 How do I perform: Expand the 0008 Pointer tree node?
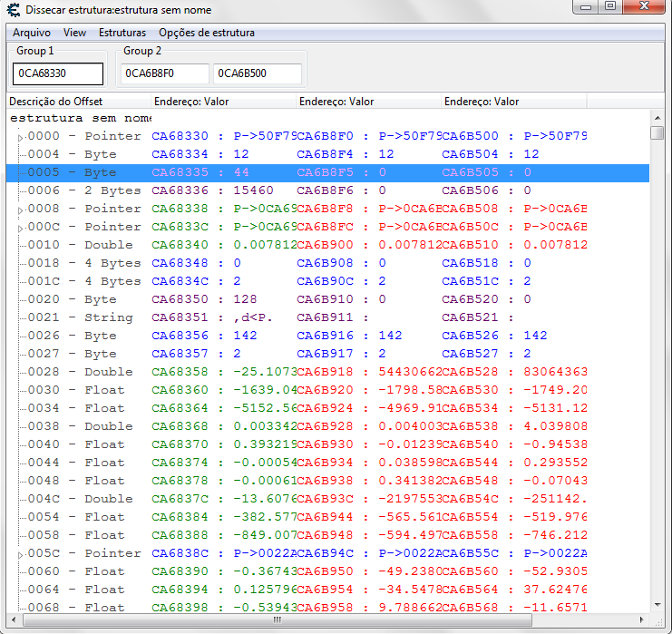21,210
